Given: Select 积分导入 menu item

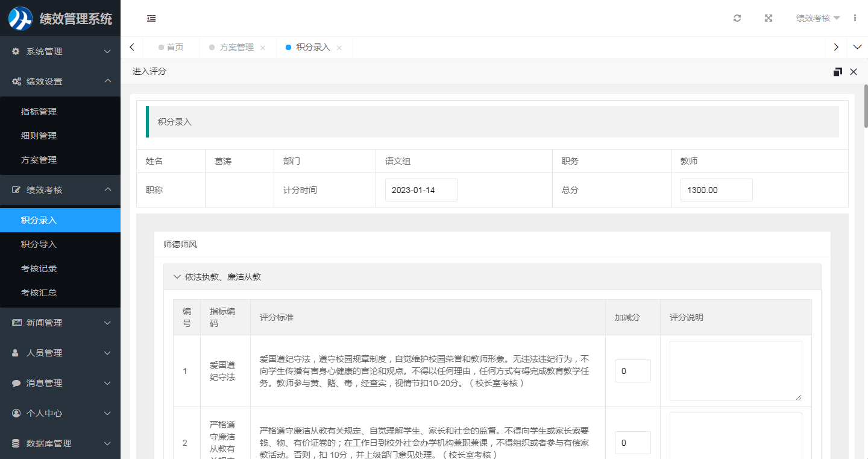Looking at the screenshot, I should pos(39,244).
